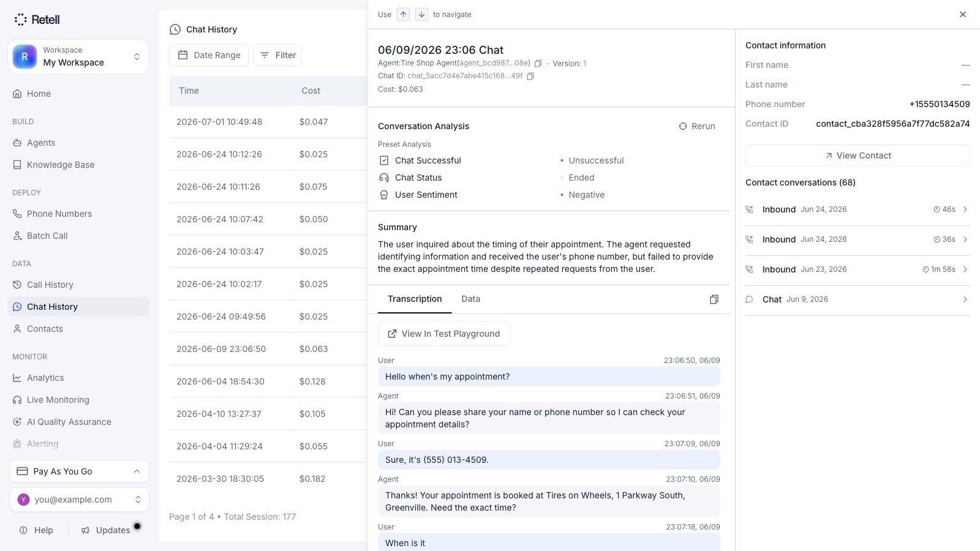This screenshot has width=980, height=551.
Task: Navigate down with the arrow key icon
Action: pyautogui.click(x=422, y=15)
